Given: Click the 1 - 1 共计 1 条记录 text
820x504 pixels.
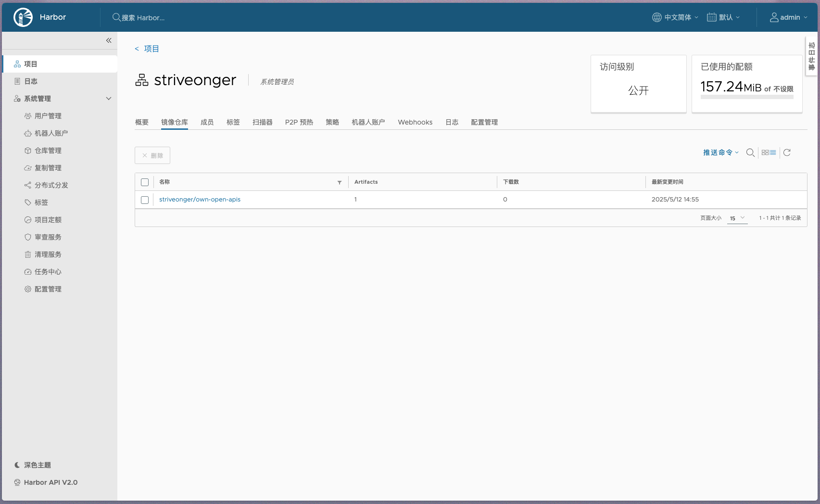Looking at the screenshot, I should tap(780, 218).
